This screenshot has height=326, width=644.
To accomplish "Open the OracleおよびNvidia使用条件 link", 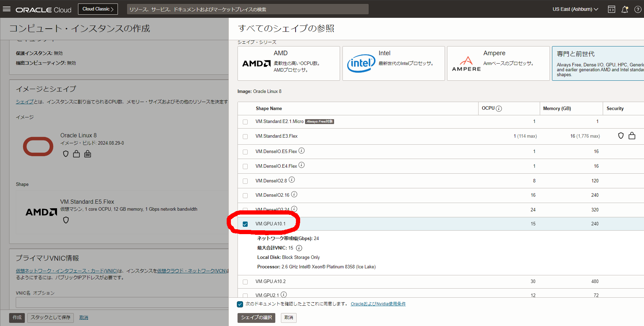I will [x=378, y=304].
